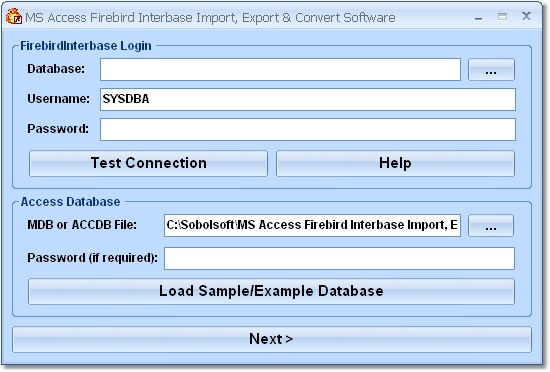Click Test Connection button
This screenshot has width=550, height=372.
point(148,163)
